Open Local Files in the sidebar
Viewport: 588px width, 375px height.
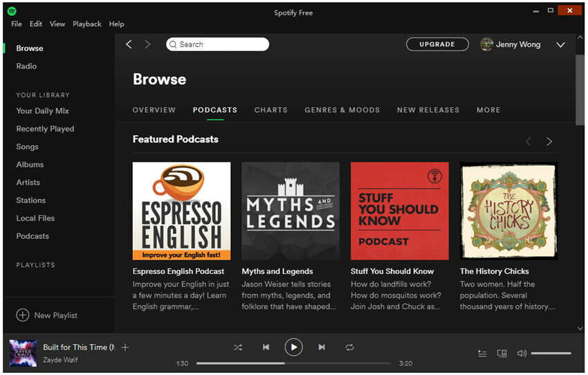pos(35,218)
